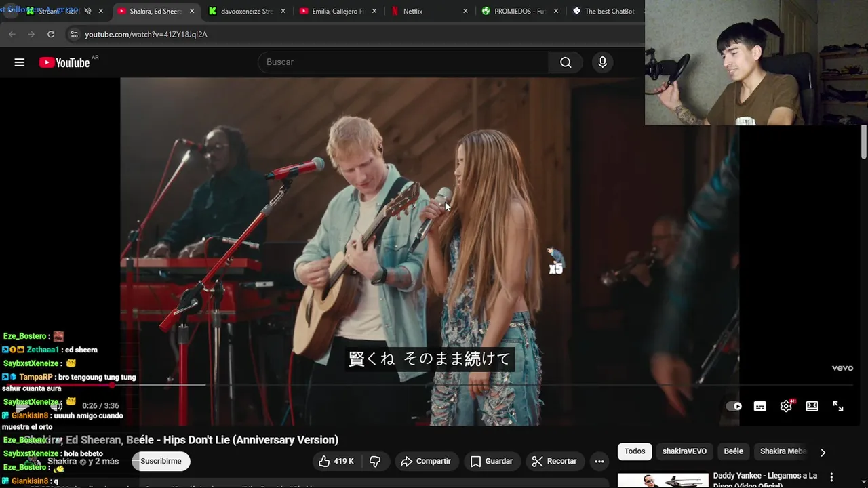Toggle the autoplay switch in player
Screen dimensions: 868x488
(734, 406)
